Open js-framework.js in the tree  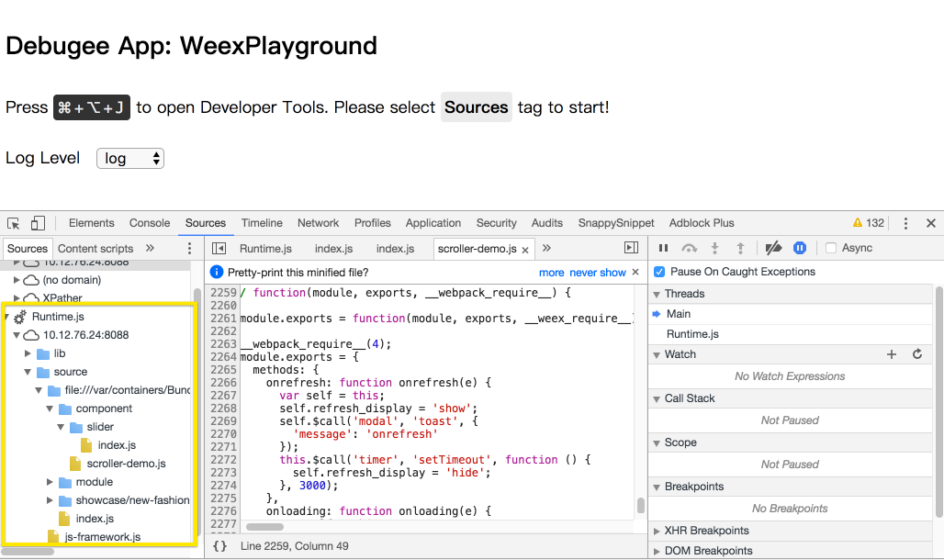click(x=102, y=537)
